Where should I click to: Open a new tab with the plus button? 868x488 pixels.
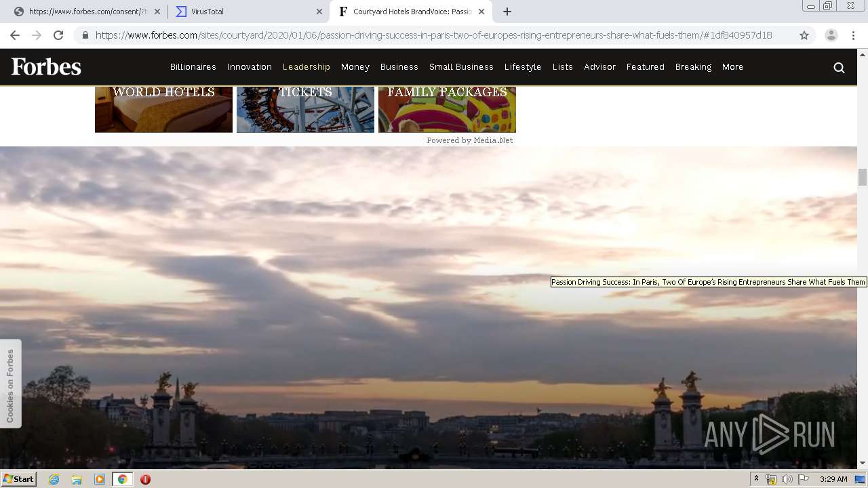click(x=507, y=12)
